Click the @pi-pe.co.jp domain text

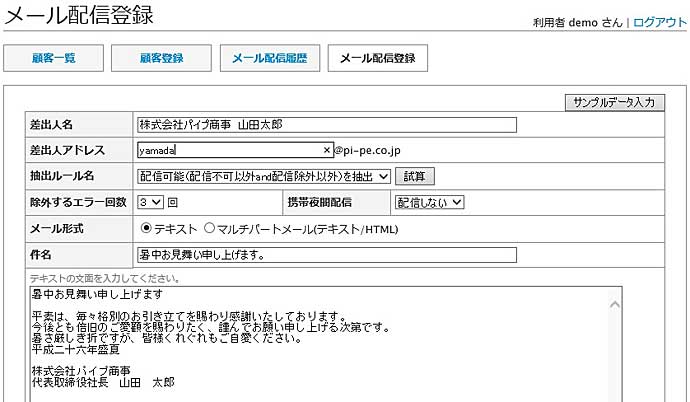(367, 150)
